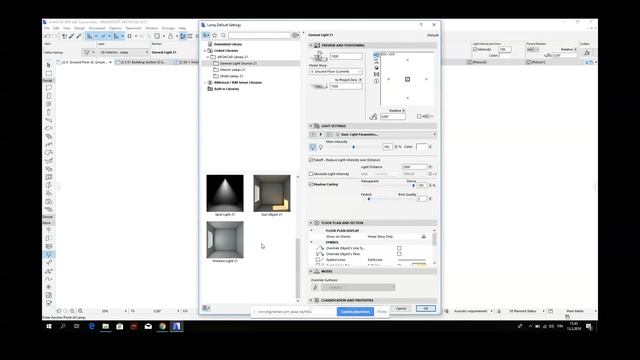Image resolution: width=640 pixels, height=360 pixels.
Task: Select the Window tool in the toolbox
Action: coord(49,104)
